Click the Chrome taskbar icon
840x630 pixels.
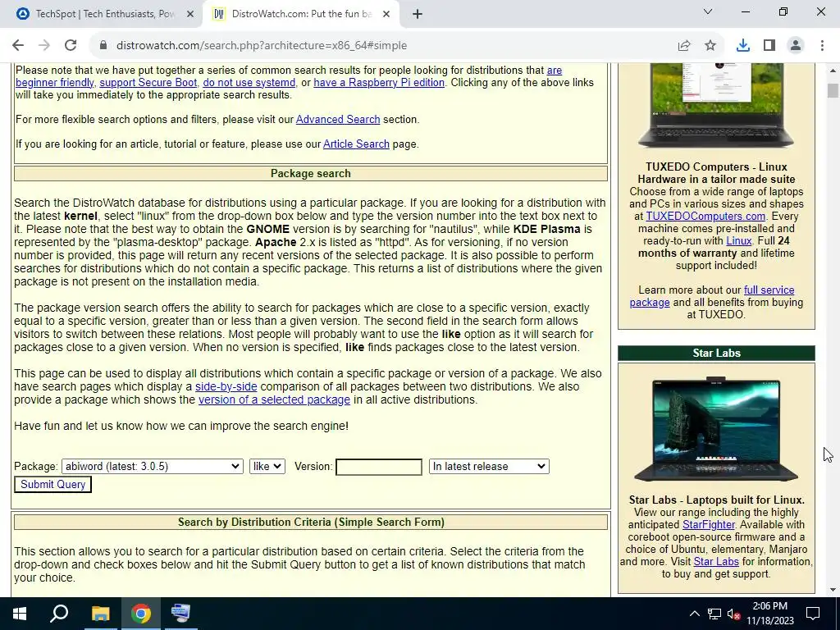coord(140,614)
